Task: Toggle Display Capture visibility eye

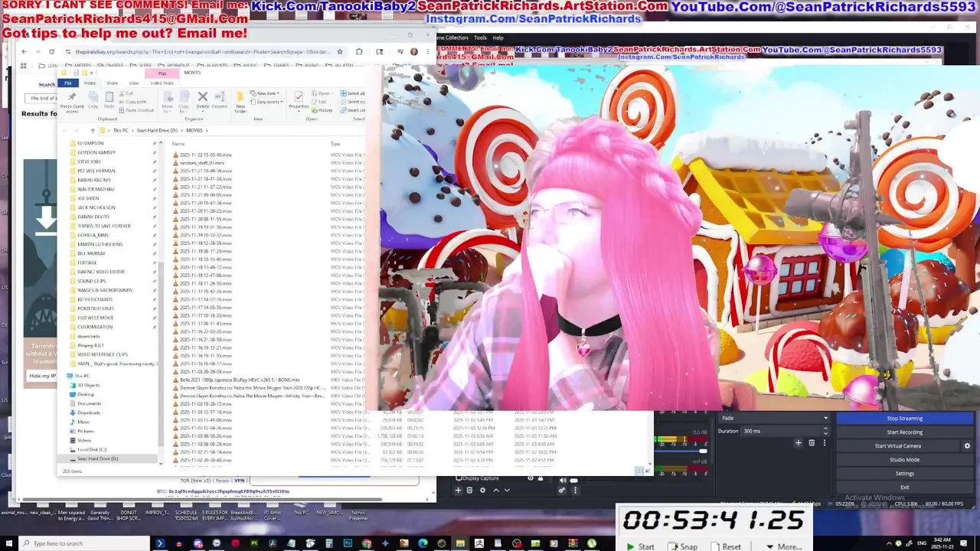Action: pyautogui.click(x=531, y=478)
